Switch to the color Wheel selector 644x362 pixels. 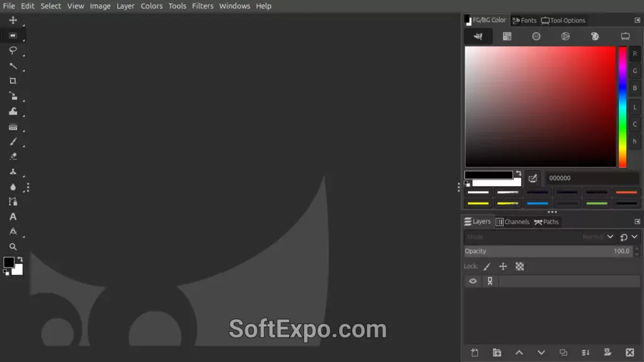pyautogui.click(x=565, y=37)
